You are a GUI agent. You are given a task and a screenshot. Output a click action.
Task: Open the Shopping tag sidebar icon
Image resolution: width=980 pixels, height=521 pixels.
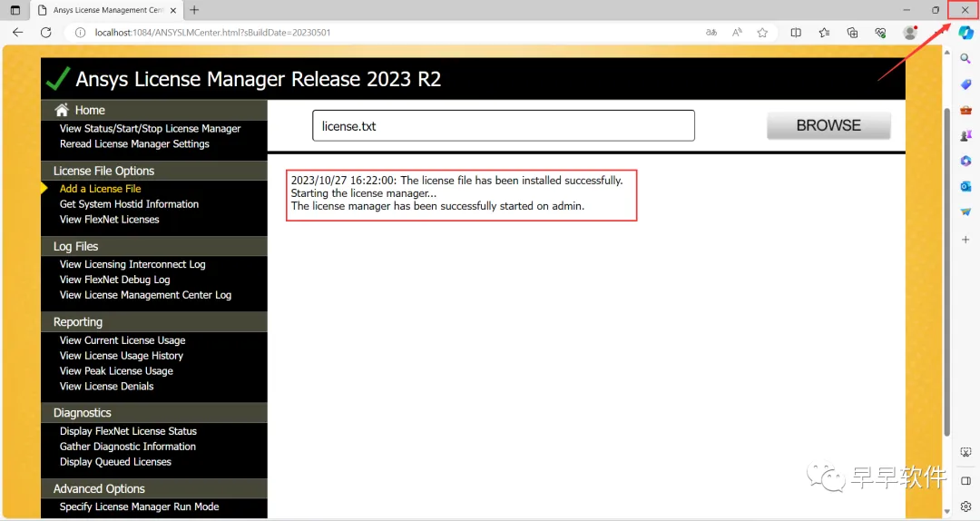point(965,84)
